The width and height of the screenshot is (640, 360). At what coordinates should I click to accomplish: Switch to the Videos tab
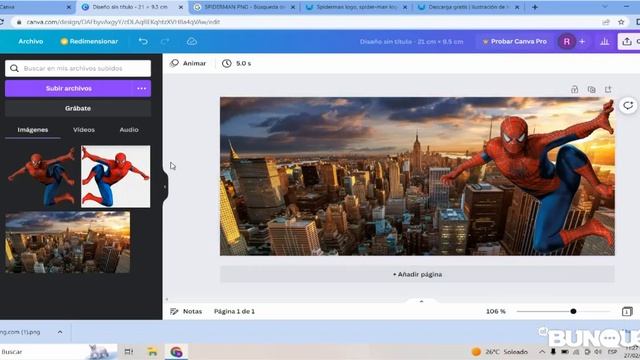coord(84,129)
